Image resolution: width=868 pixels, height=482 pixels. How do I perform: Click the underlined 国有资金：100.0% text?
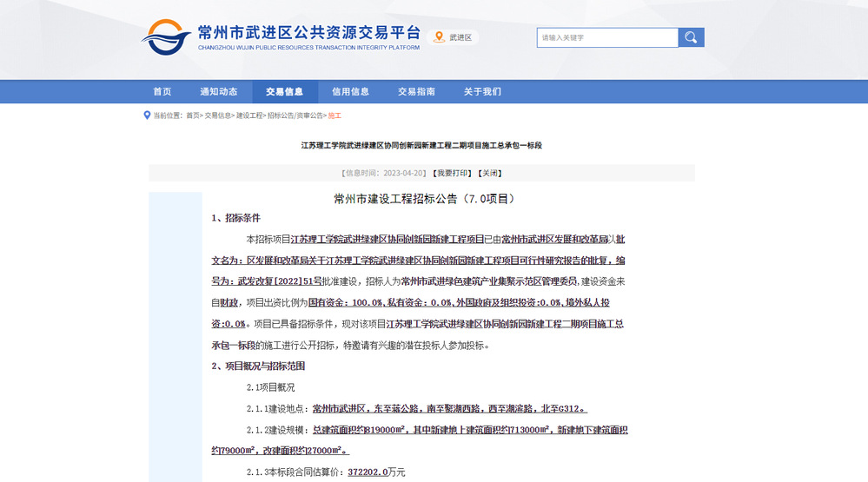346,303
